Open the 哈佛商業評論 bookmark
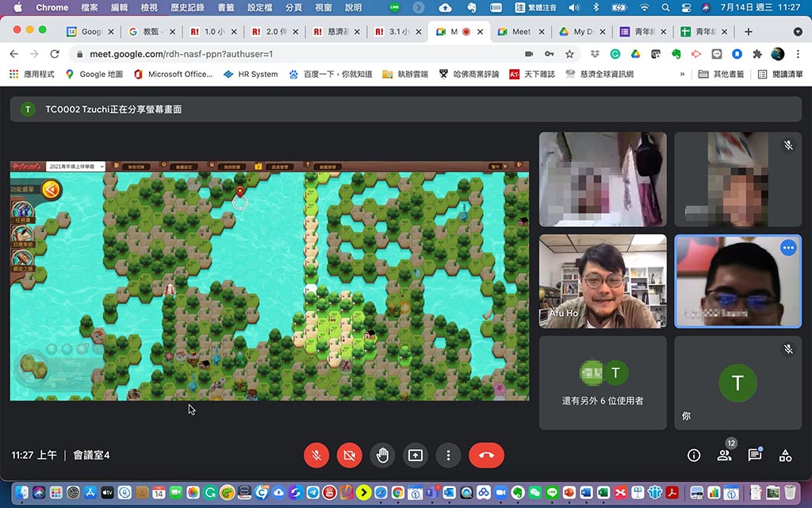Viewport: 812px width, 508px height. pos(469,74)
